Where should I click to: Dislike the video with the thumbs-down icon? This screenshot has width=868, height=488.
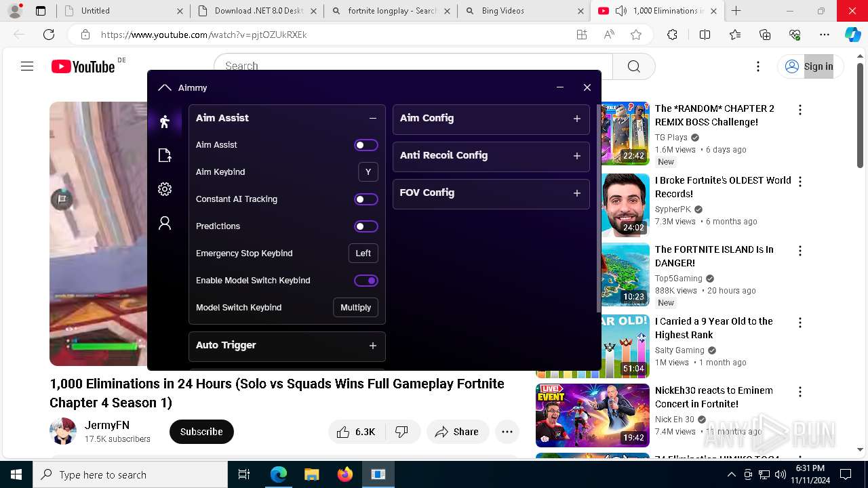pos(401,432)
